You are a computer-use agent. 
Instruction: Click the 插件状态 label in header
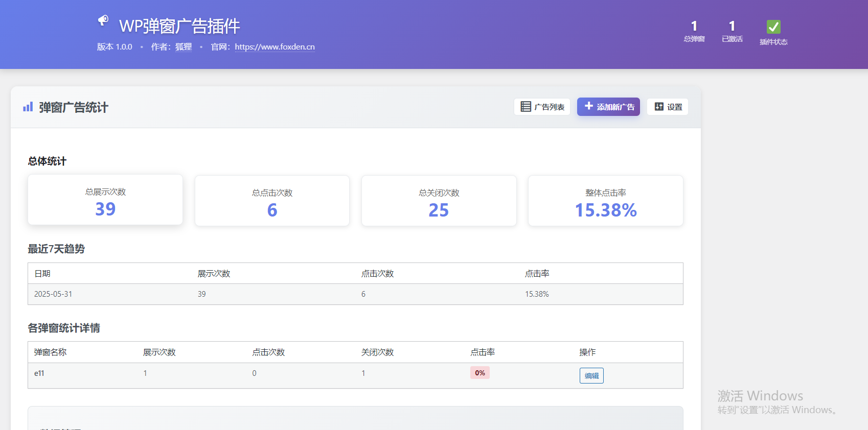click(x=773, y=42)
